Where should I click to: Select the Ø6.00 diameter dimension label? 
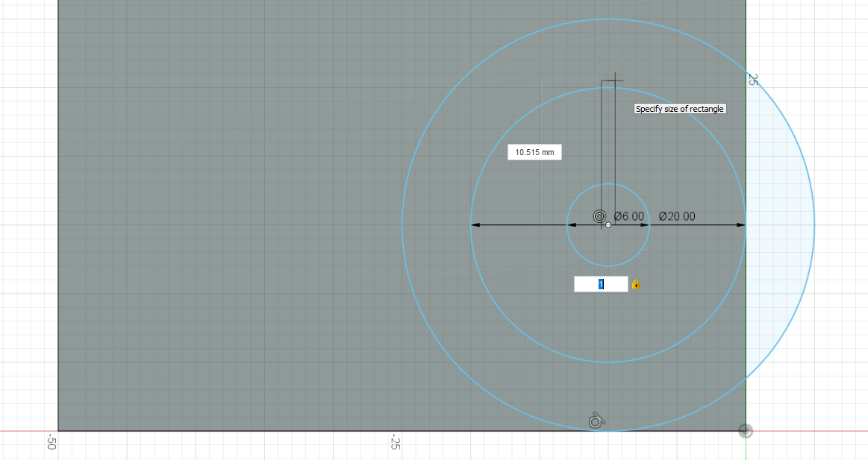pyautogui.click(x=629, y=216)
